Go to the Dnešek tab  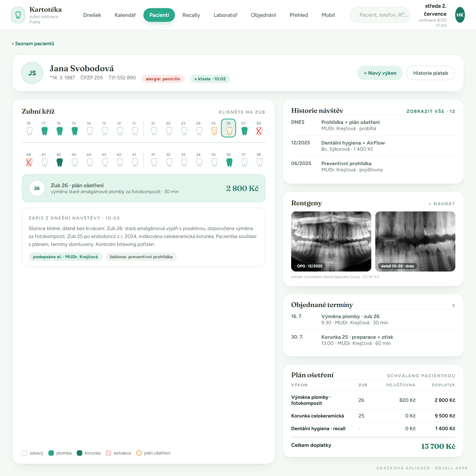click(92, 15)
